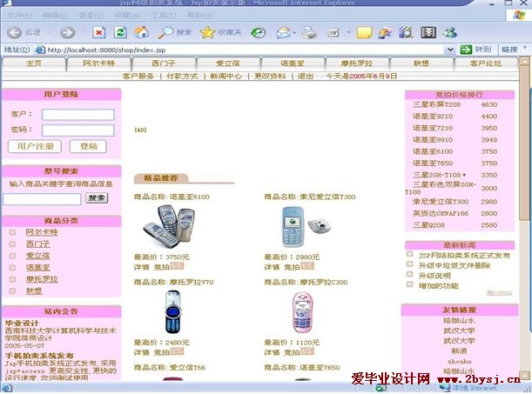Image resolution: width=532 pixels, height=394 pixels.
Task: Open 新闻中心 link
Action: 226,77
